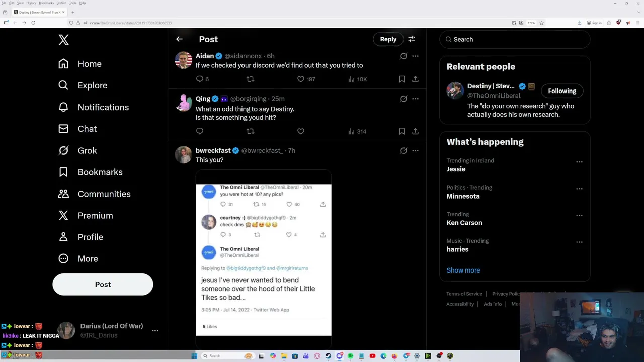Open more options for Minnesota trend

coord(579,189)
